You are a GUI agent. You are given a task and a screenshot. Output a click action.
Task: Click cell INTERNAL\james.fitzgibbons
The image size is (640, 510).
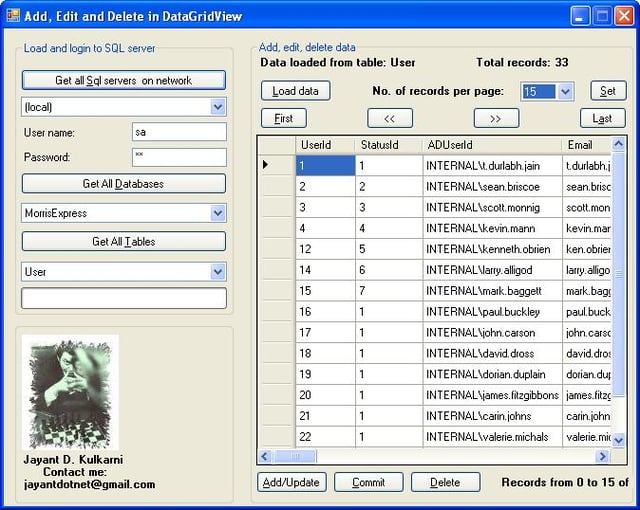click(492, 395)
